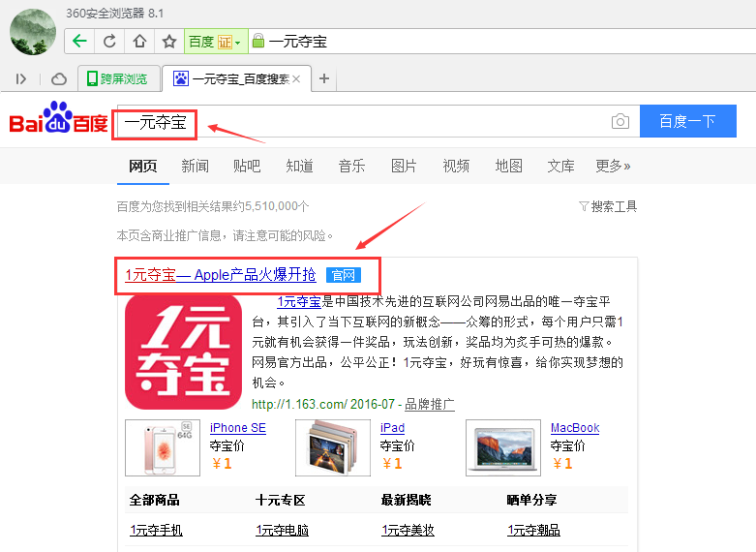The width and height of the screenshot is (756, 552).
Task: Select the 最新揭晓 heading
Action: click(406, 500)
